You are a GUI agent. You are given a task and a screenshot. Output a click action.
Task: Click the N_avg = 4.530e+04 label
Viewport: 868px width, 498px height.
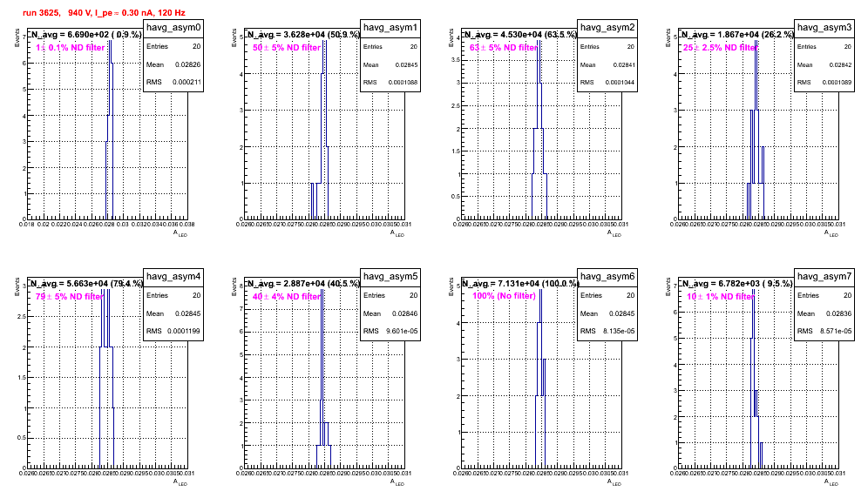520,34
